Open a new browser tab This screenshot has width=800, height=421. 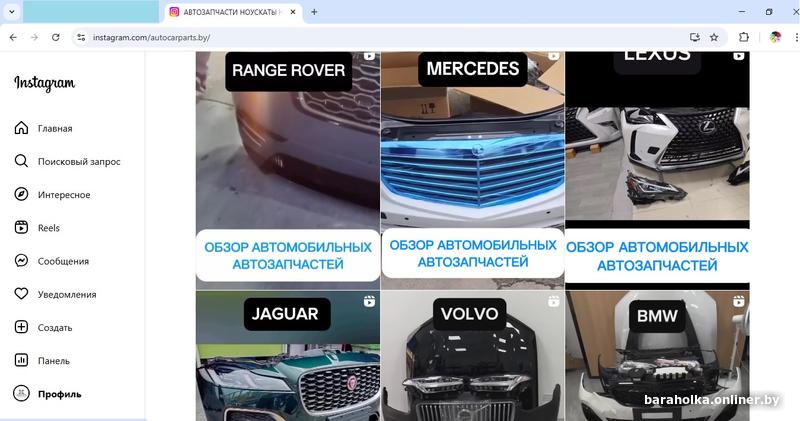(314, 12)
